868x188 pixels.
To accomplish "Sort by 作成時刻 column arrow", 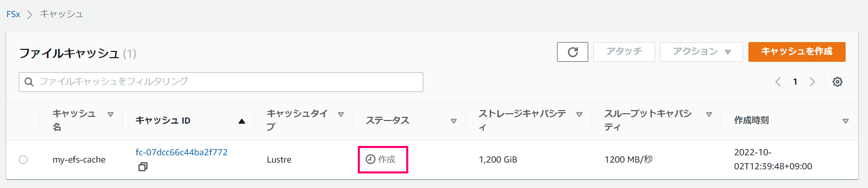I will pyautogui.click(x=845, y=121).
